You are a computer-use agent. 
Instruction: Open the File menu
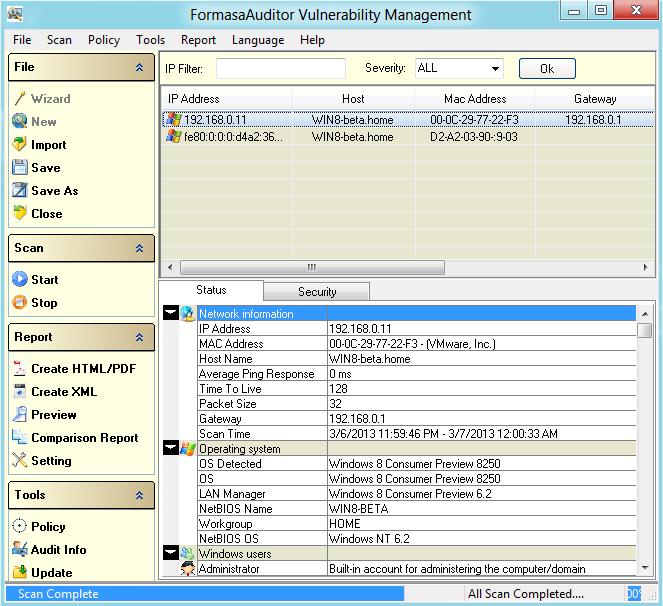click(22, 40)
